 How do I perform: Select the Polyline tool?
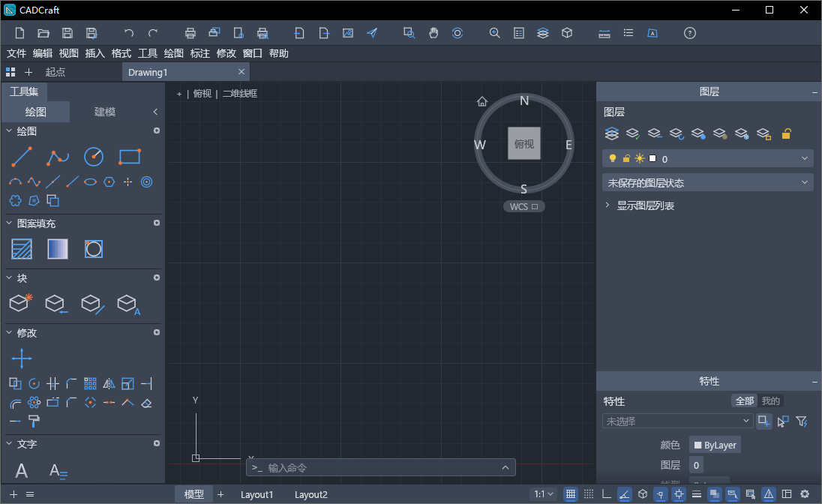coord(58,157)
